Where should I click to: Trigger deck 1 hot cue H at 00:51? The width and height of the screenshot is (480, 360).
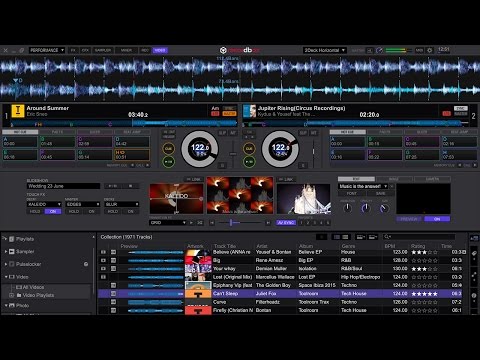132,155
